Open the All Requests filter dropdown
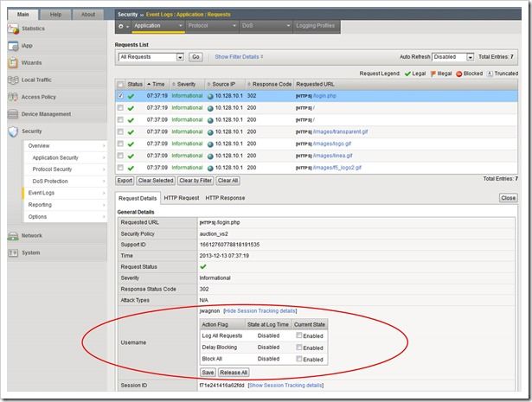 tap(151, 56)
